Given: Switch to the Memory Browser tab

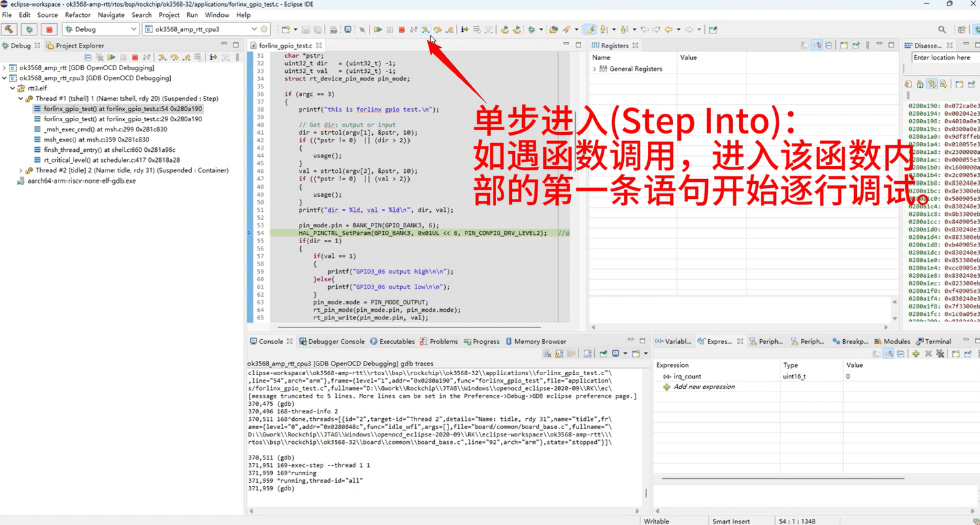Looking at the screenshot, I should 536,342.
